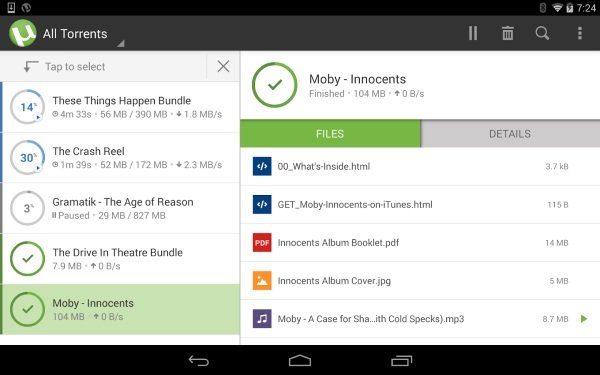Close the Tap to select bar
Screen dimensions: 600x375
point(223,66)
